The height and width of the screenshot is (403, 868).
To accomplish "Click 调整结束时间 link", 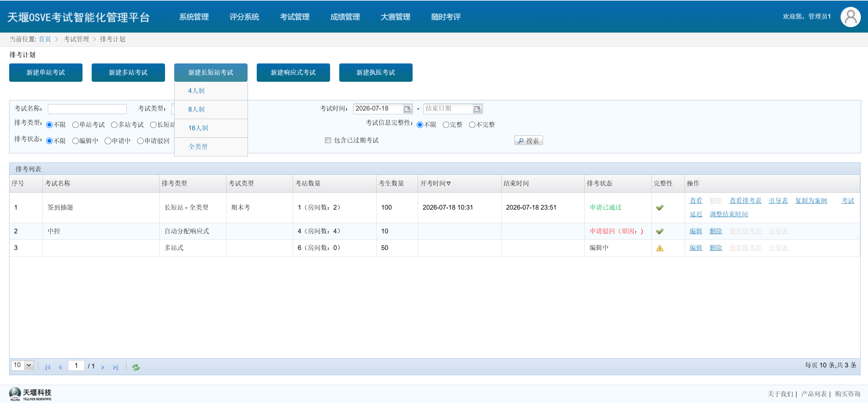I will (729, 214).
